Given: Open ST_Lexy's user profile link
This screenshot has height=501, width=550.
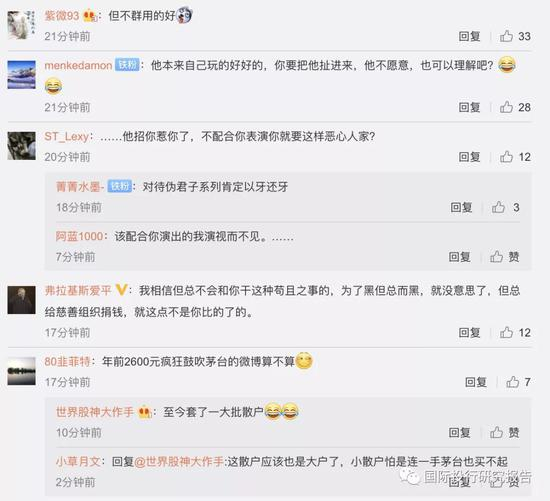Looking at the screenshot, I should pos(66,136).
